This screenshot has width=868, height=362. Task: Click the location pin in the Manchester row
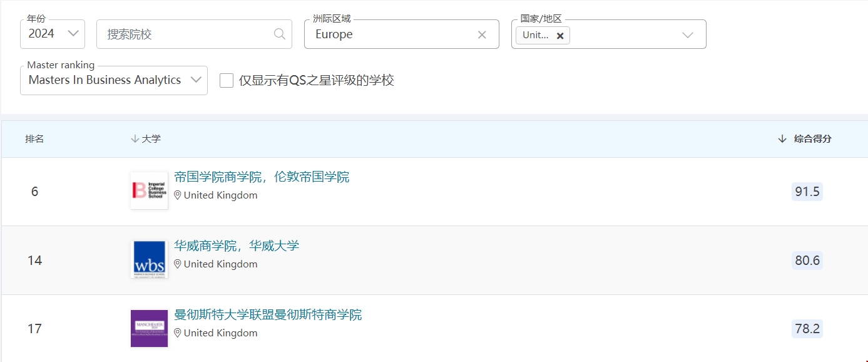(178, 333)
